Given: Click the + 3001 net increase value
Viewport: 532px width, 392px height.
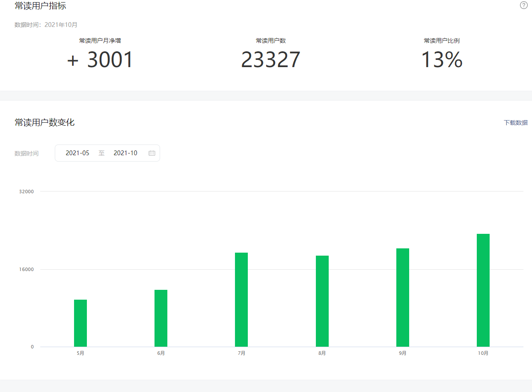Looking at the screenshot, I should pyautogui.click(x=101, y=60).
